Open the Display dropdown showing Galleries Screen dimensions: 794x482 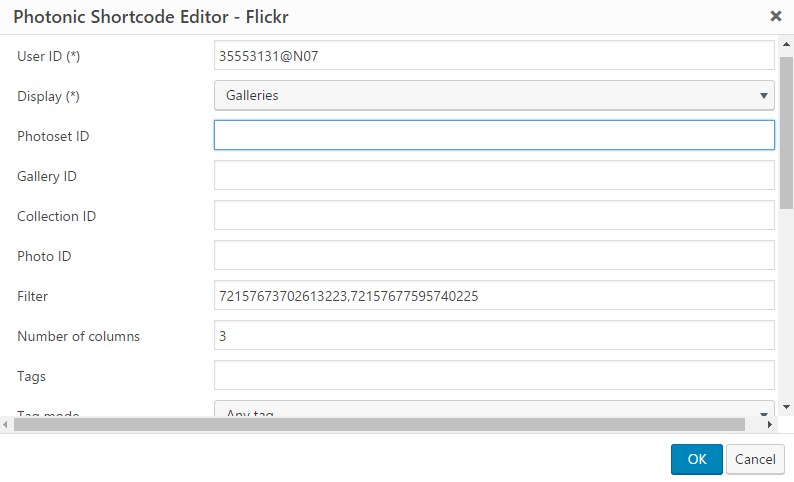(x=494, y=95)
